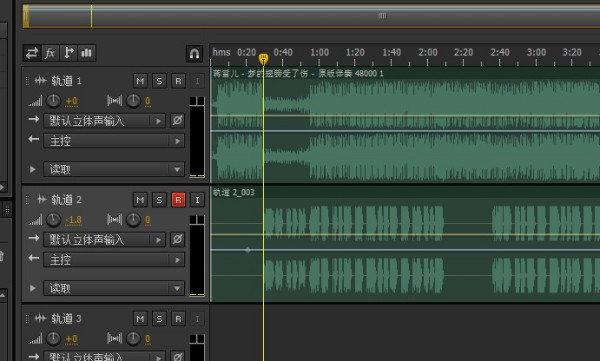Image resolution: width=600 pixels, height=361 pixels.
Task: Rename track by clicking 轨道 1 name
Action: pyautogui.click(x=67, y=81)
